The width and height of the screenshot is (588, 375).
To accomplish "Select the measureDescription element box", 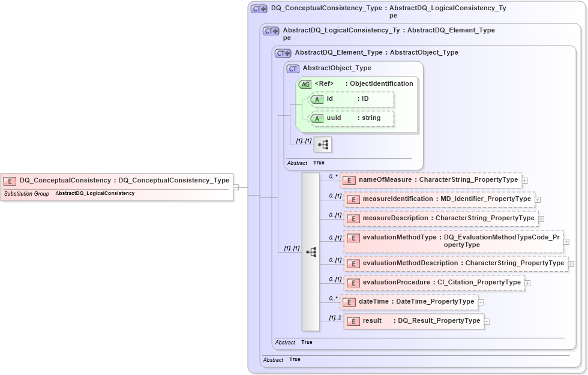I will pyautogui.click(x=444, y=218).
